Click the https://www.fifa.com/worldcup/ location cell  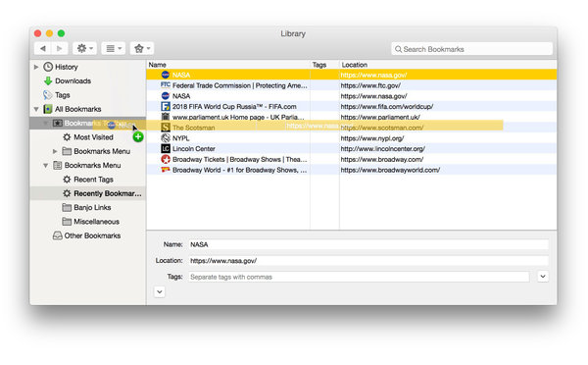click(387, 107)
